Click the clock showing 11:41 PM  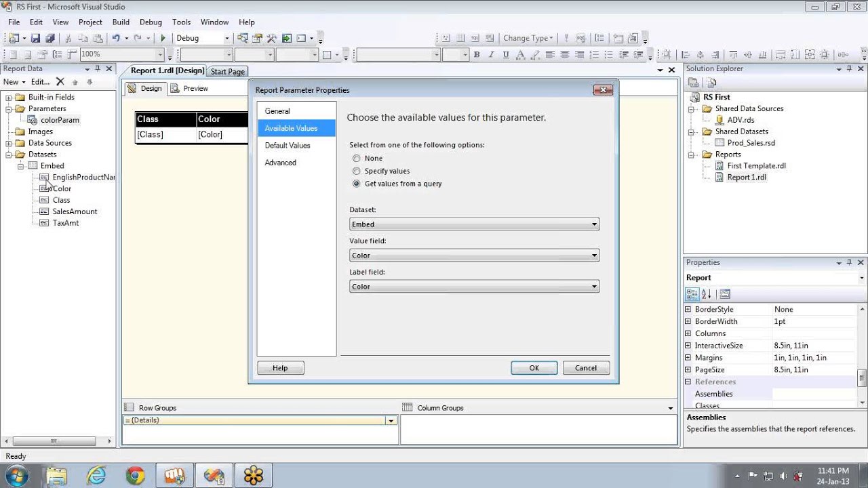click(x=833, y=471)
